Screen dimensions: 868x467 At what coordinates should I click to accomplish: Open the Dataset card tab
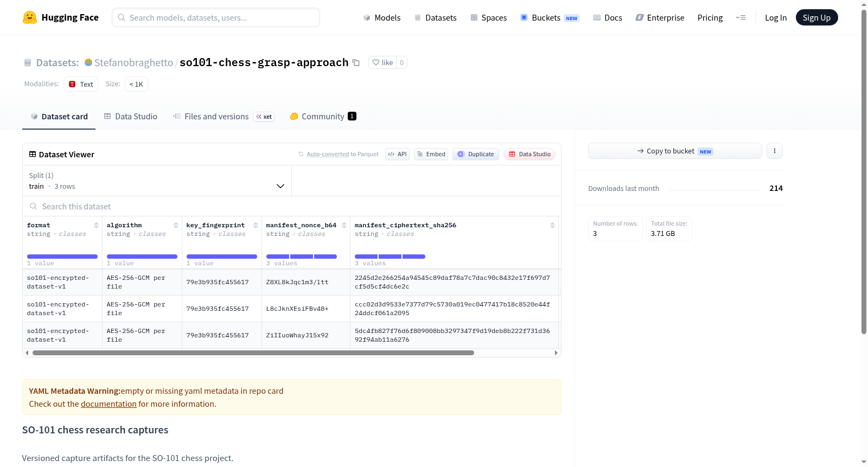point(59,116)
